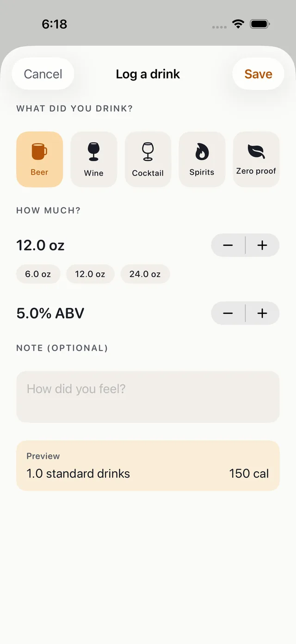Choose the Zero proof leaf icon
The height and width of the screenshot is (644, 296).
point(256,151)
